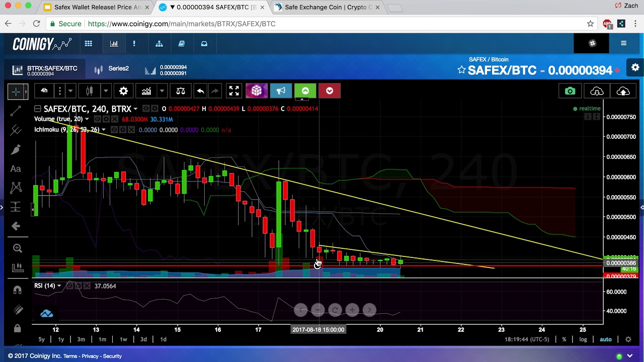Take a chart snapshot with camera icon

[570, 91]
